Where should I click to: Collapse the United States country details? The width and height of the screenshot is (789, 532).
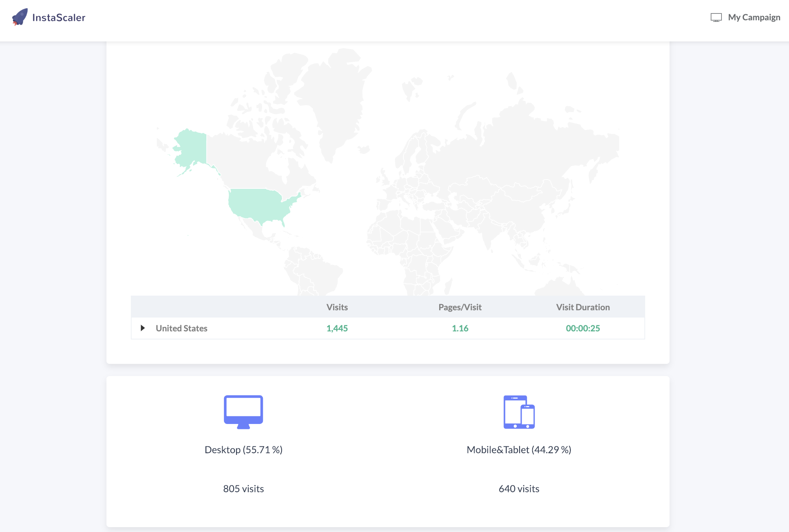[143, 328]
